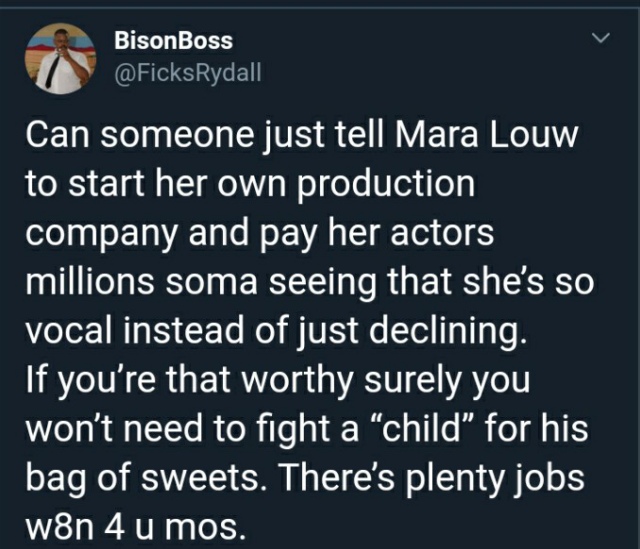Open BisonBoss profile picture
Viewport: 640px width, 549px height.
60,59
